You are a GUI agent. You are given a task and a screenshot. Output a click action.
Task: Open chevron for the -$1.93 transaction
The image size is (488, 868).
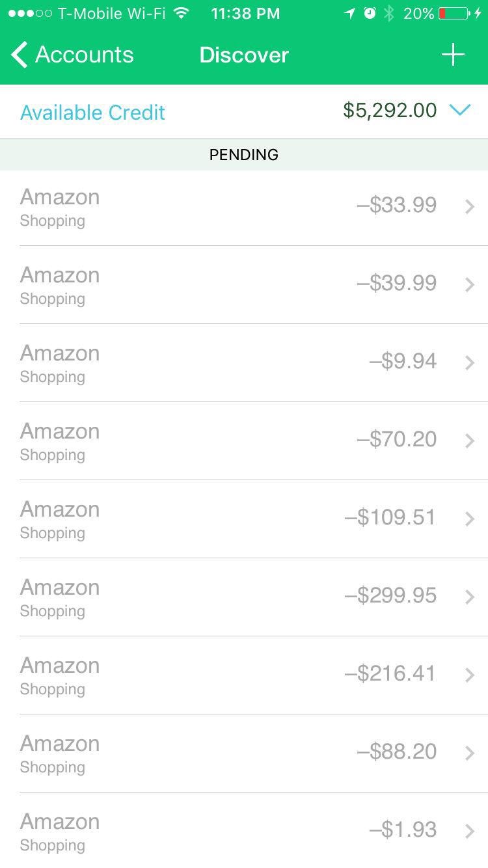point(470,832)
